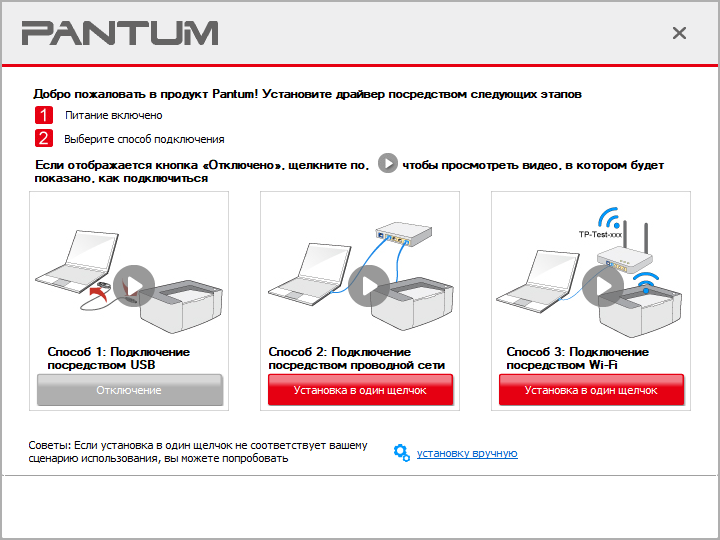Open the 'установку вручную' manual install link
Screen dimensions: 720x540
[467, 453]
